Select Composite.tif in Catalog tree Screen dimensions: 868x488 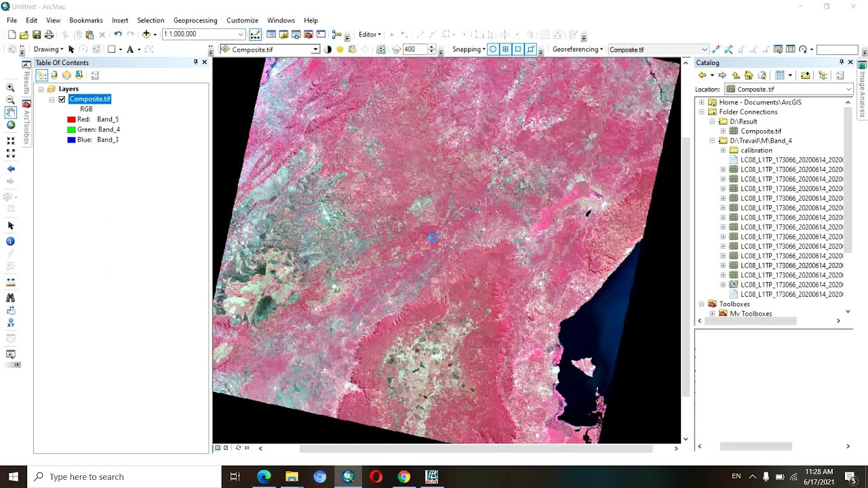pyautogui.click(x=761, y=131)
